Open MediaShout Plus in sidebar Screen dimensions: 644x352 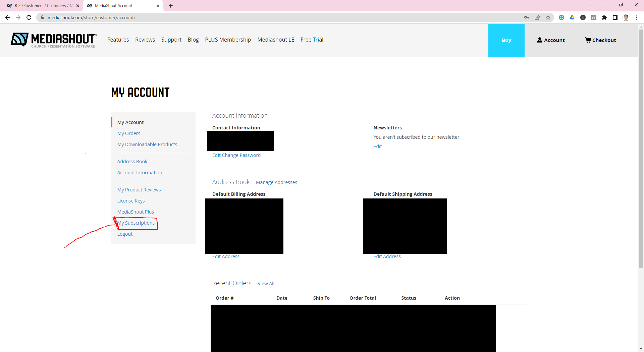136,212
